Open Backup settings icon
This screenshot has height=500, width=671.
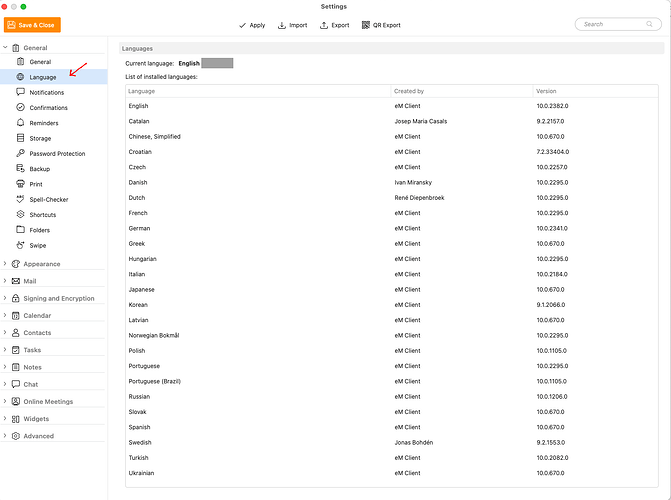(20, 169)
